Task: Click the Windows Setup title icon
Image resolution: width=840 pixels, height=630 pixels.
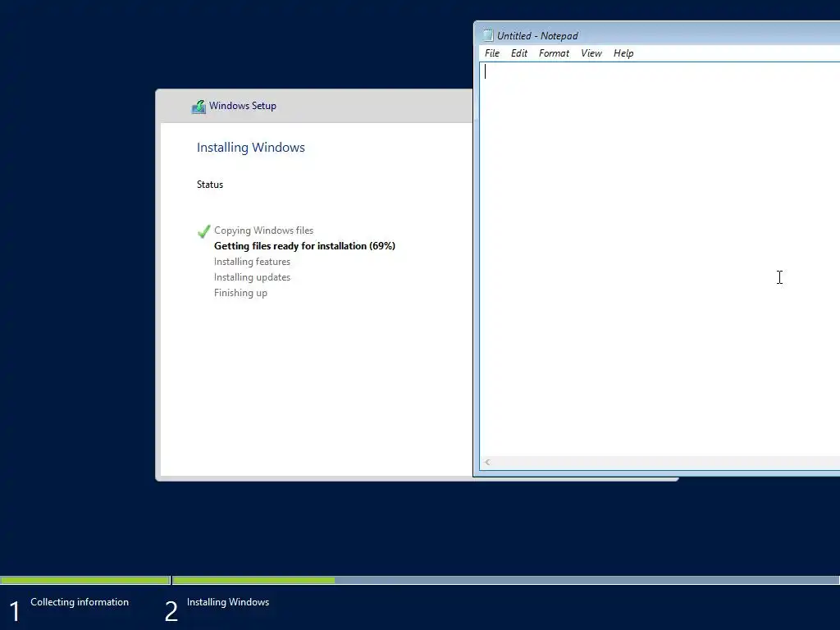Action: (199, 106)
